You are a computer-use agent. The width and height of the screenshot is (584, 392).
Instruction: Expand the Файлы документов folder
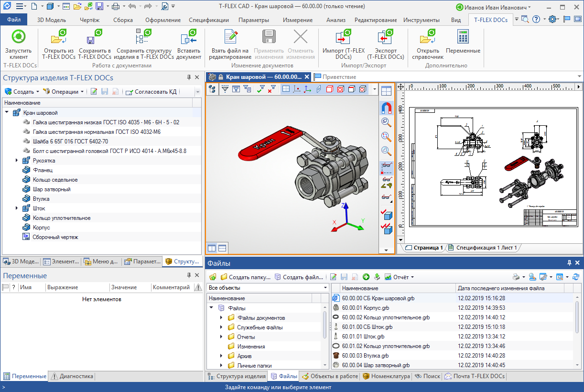pyautogui.click(x=221, y=318)
